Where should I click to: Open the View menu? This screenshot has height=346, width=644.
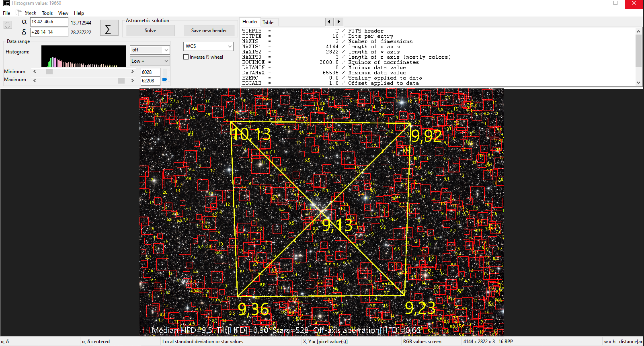63,13
